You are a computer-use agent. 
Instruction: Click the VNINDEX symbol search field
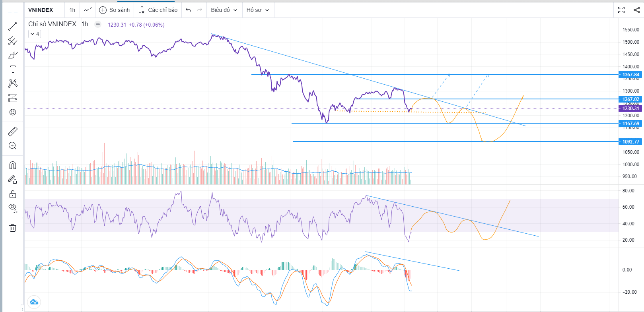[45, 10]
